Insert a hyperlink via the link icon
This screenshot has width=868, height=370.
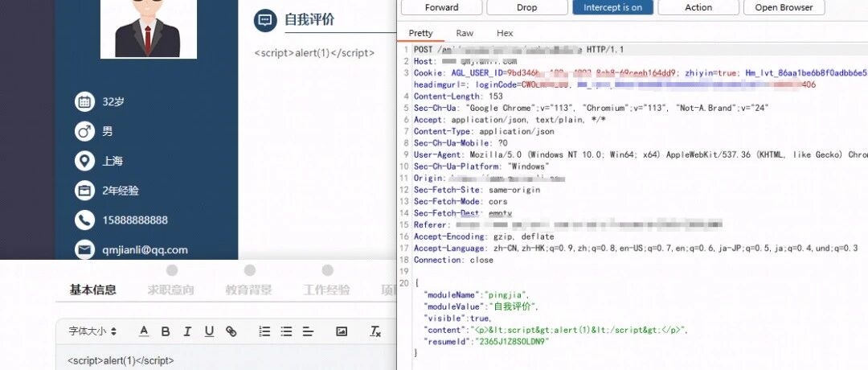point(231,331)
